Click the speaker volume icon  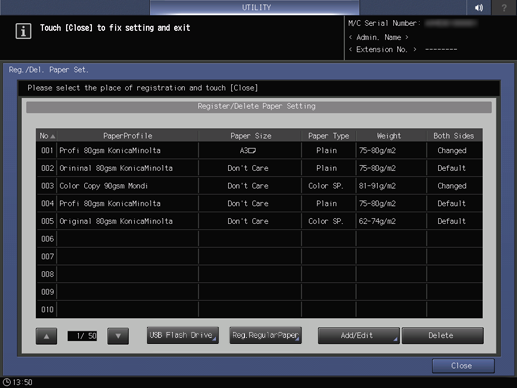point(479,7)
